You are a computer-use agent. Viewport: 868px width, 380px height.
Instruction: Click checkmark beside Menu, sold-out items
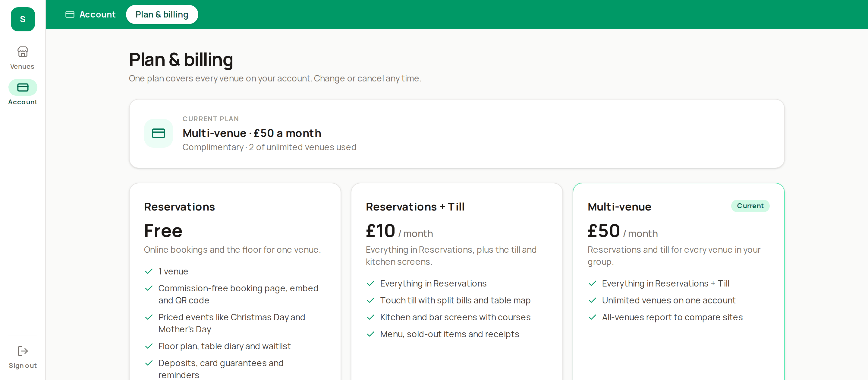(371, 334)
